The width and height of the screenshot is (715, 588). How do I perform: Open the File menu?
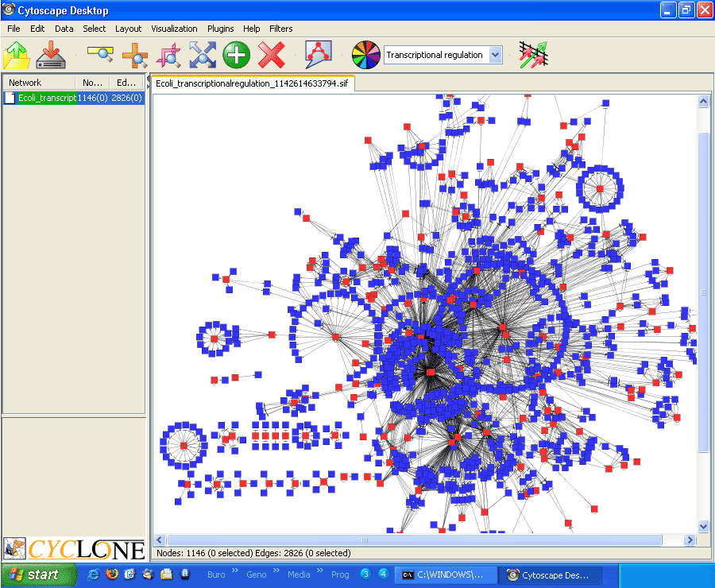tap(14, 29)
